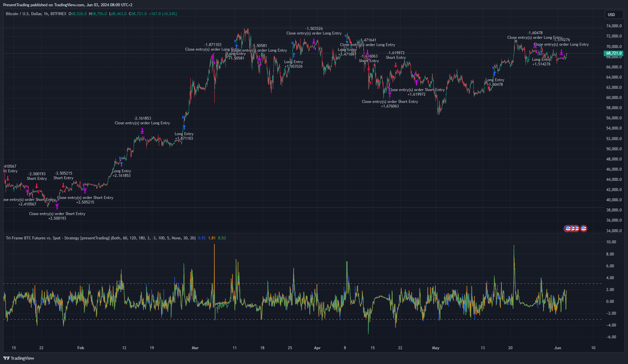Click the 34,000.0 price axis label
Image resolution: width=628 pixels, height=364 pixels.
[x=614, y=231]
